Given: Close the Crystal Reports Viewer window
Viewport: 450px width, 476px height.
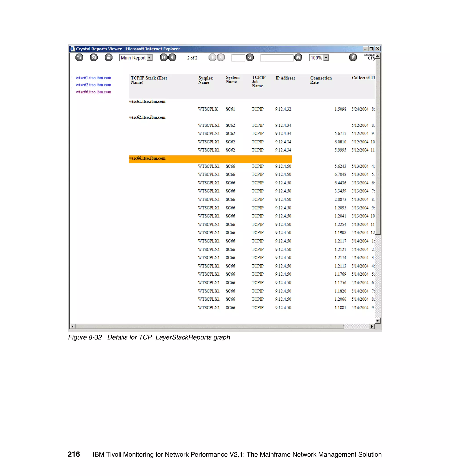Looking at the screenshot, I should tap(378, 49).
